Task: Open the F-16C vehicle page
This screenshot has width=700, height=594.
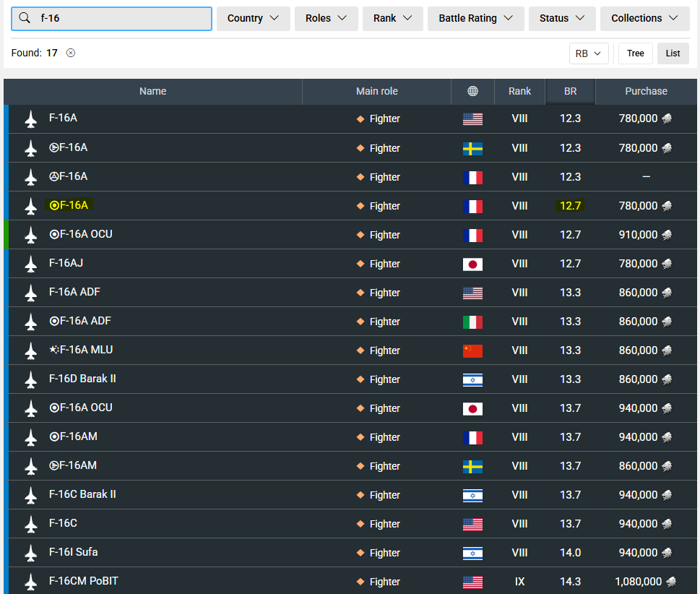Action: point(63,523)
